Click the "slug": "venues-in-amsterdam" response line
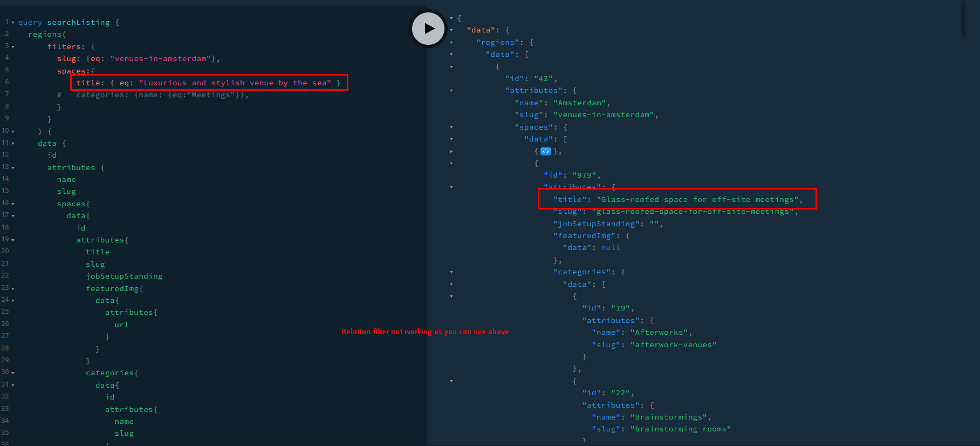Image resolution: width=980 pixels, height=446 pixels. click(586, 115)
